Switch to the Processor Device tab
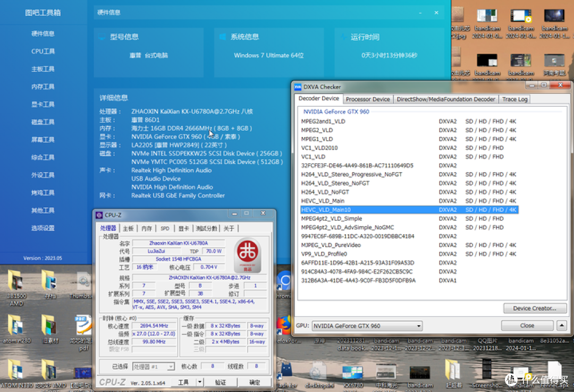 (368, 99)
